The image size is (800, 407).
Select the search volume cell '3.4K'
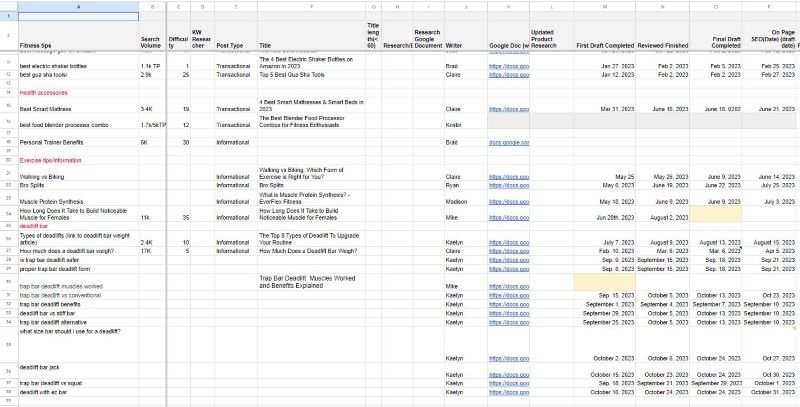(x=152, y=106)
